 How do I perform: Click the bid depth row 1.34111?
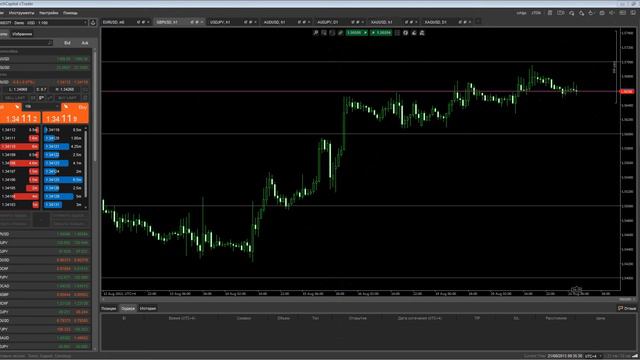[x=20, y=138]
